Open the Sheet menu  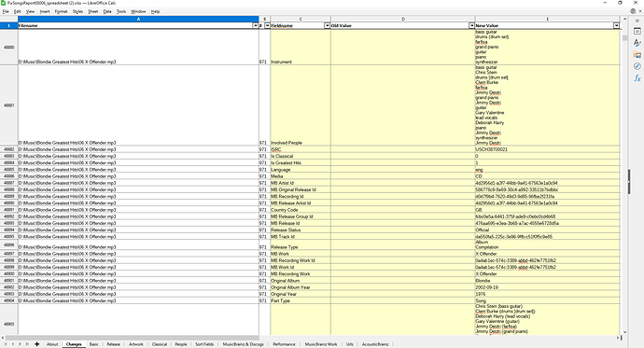92,11
